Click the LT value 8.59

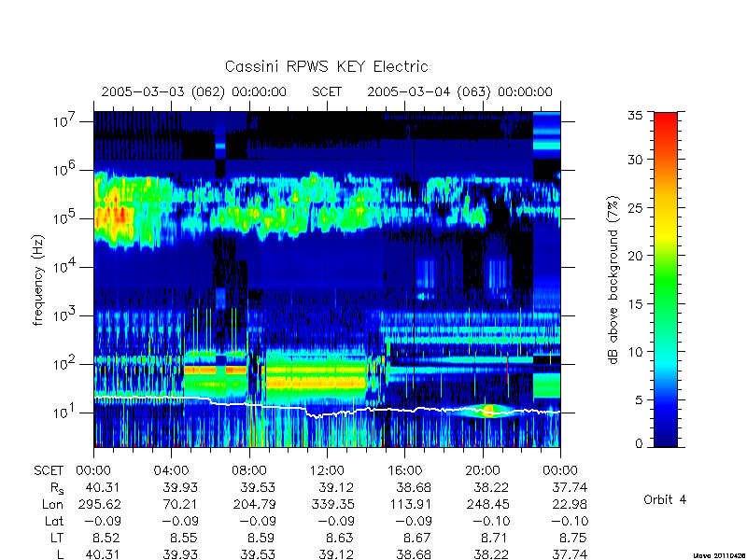pos(261,538)
